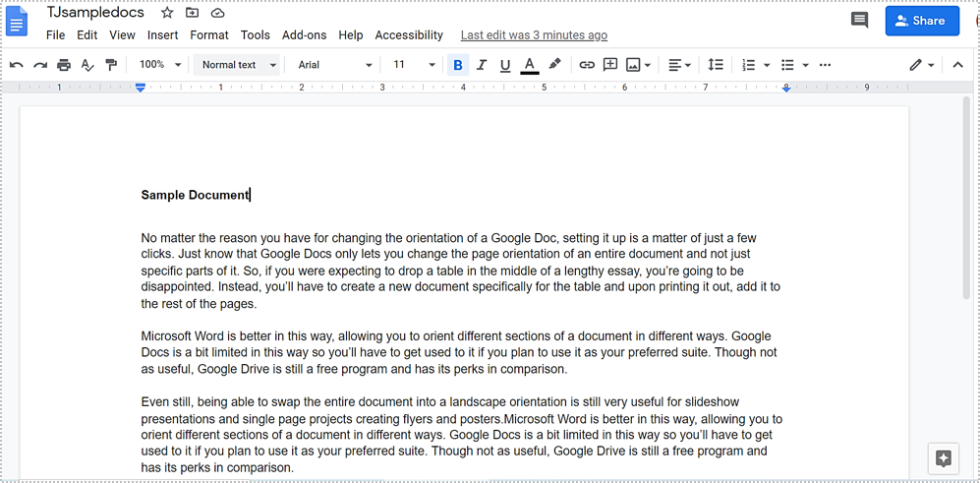Open line spacing options

(x=715, y=65)
